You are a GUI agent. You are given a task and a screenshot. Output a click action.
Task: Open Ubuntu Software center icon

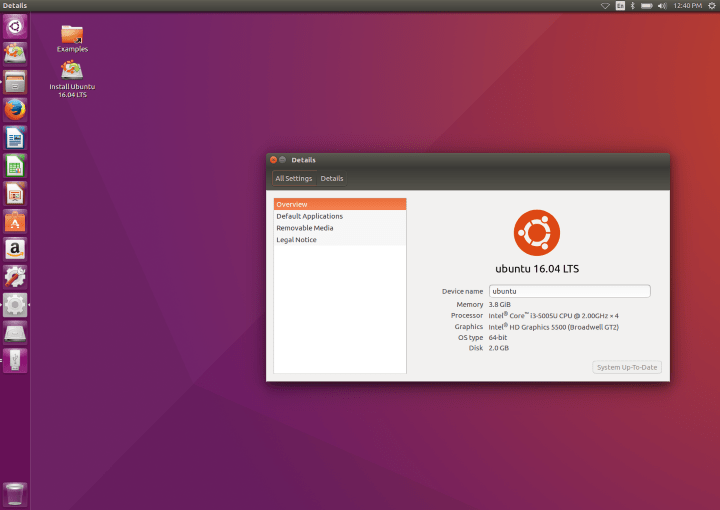[15, 222]
